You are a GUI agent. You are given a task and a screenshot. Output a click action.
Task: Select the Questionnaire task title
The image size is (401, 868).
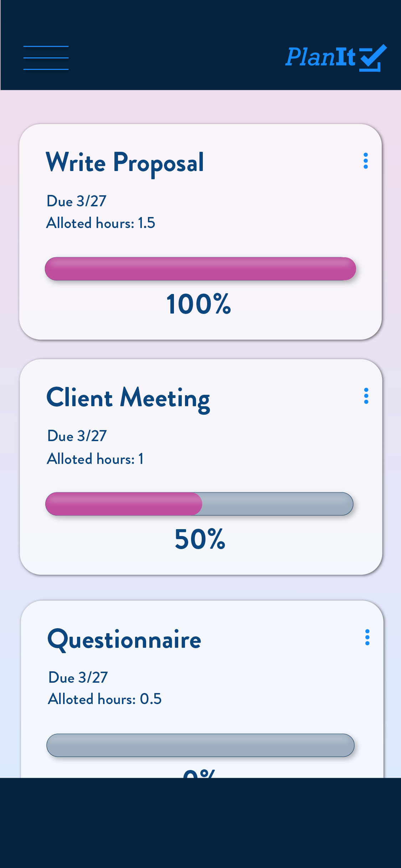click(x=124, y=640)
